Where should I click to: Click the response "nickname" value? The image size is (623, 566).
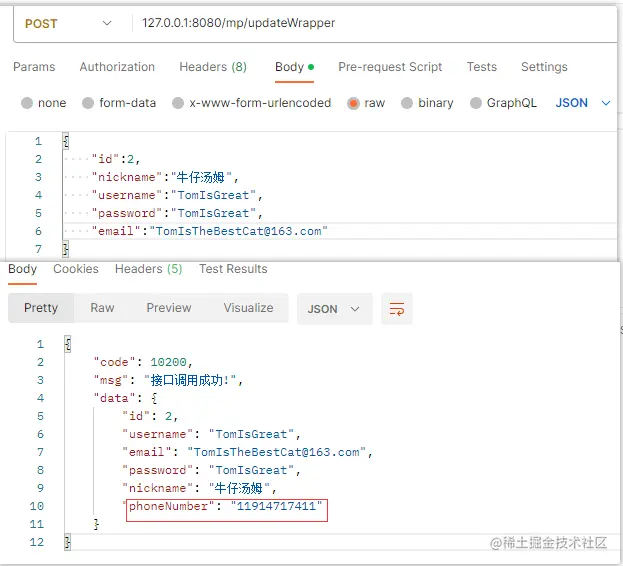pos(239,488)
